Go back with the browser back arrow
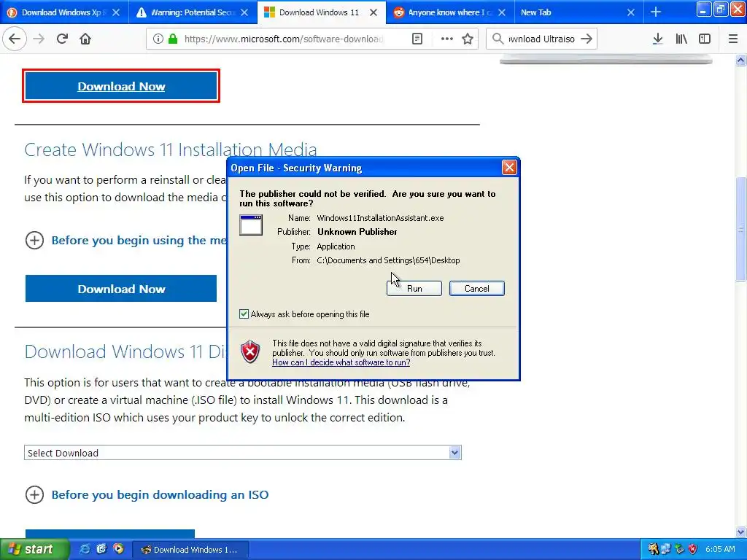This screenshot has height=560, width=747. click(15, 39)
